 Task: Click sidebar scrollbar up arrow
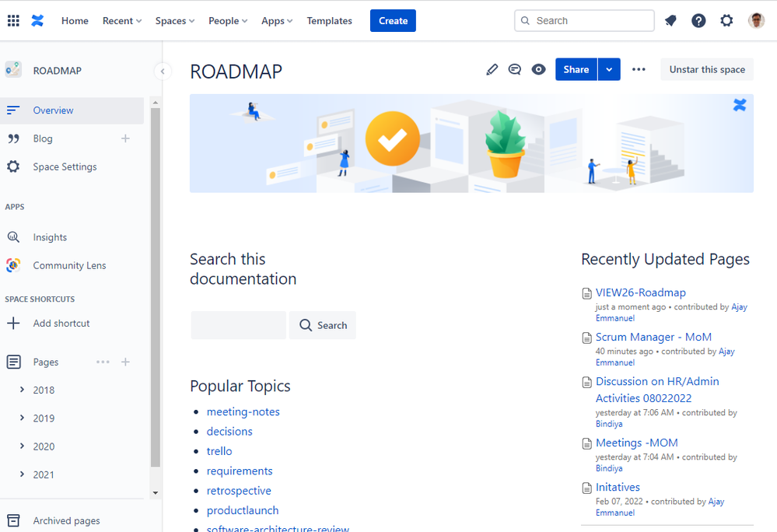point(155,103)
